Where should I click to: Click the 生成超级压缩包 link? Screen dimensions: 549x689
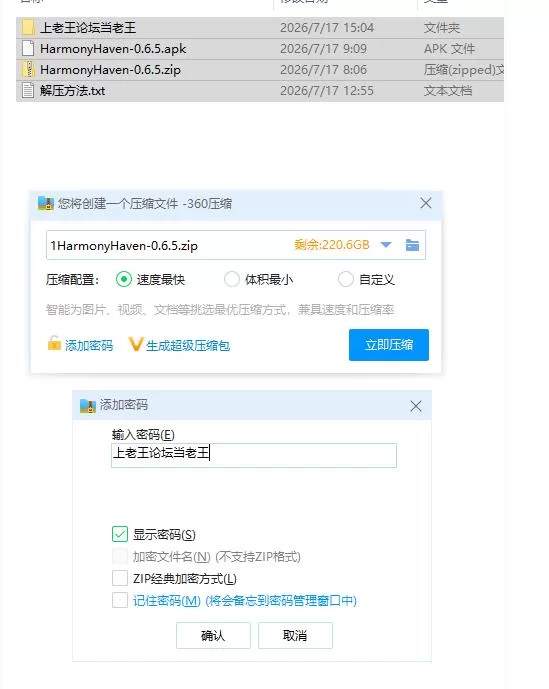point(188,346)
